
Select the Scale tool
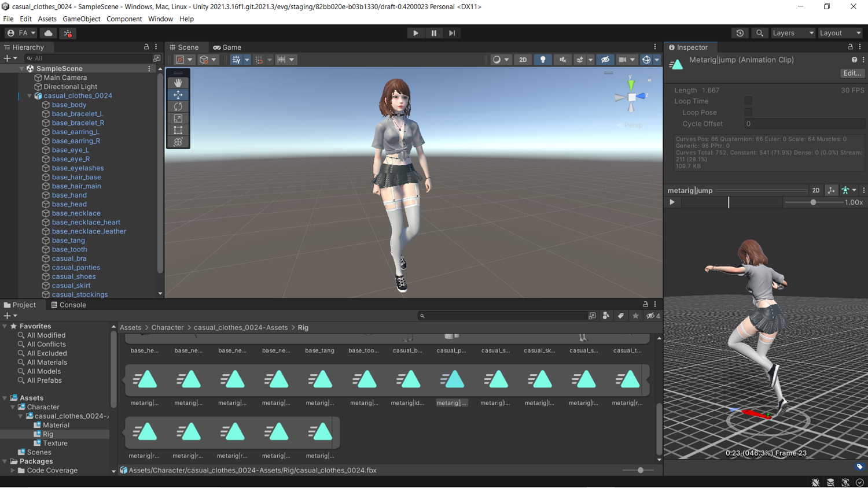click(x=178, y=119)
